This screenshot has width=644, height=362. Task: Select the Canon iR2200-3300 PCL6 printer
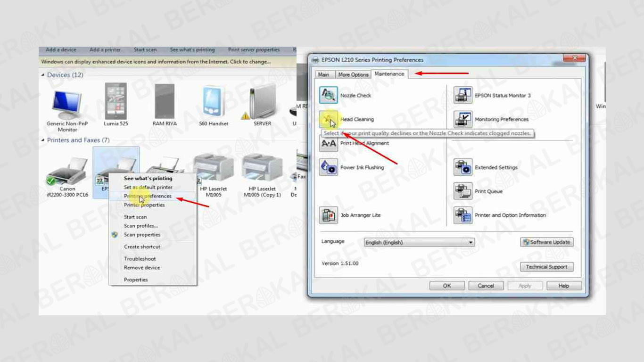click(67, 177)
